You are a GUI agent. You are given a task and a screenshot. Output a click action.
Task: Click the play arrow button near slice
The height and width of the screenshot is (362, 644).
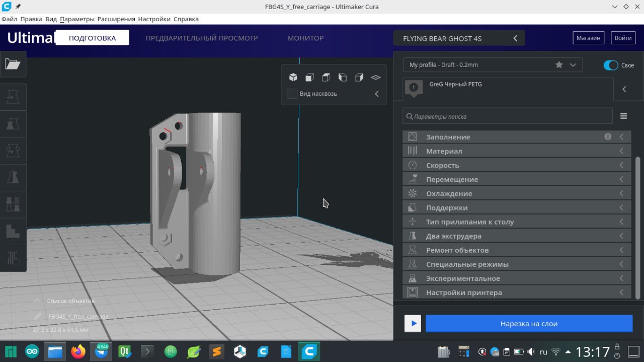pyautogui.click(x=413, y=324)
